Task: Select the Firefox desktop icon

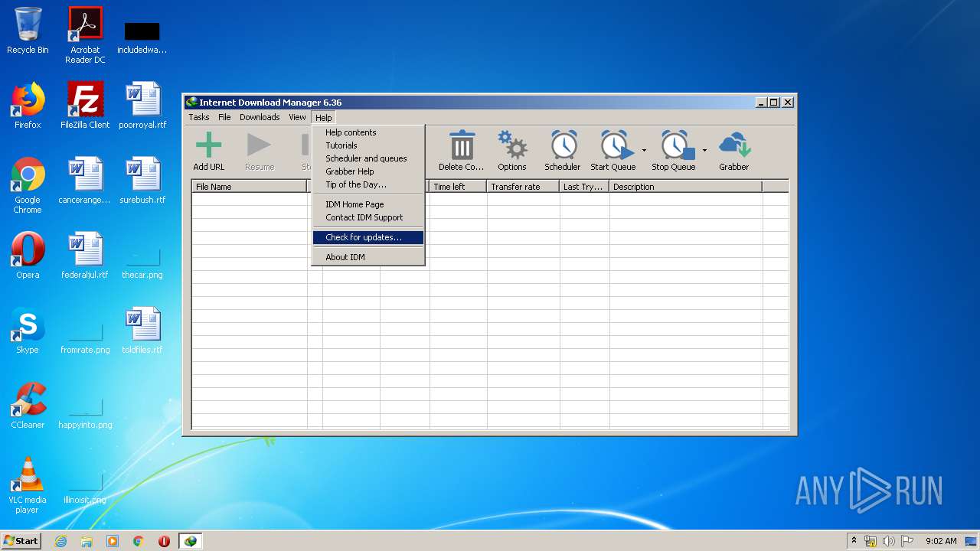Action: 28,106
